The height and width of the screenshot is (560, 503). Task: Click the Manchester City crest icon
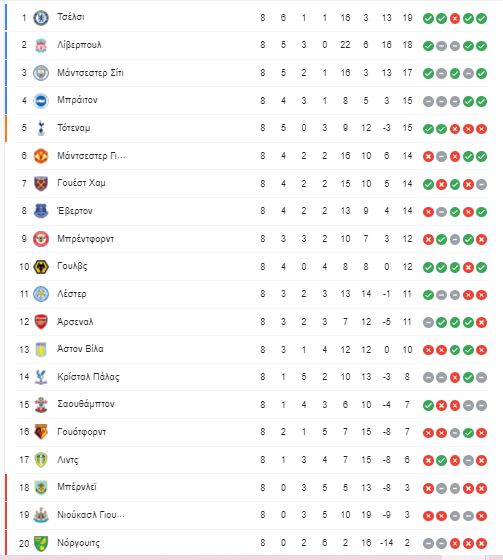tap(41, 73)
